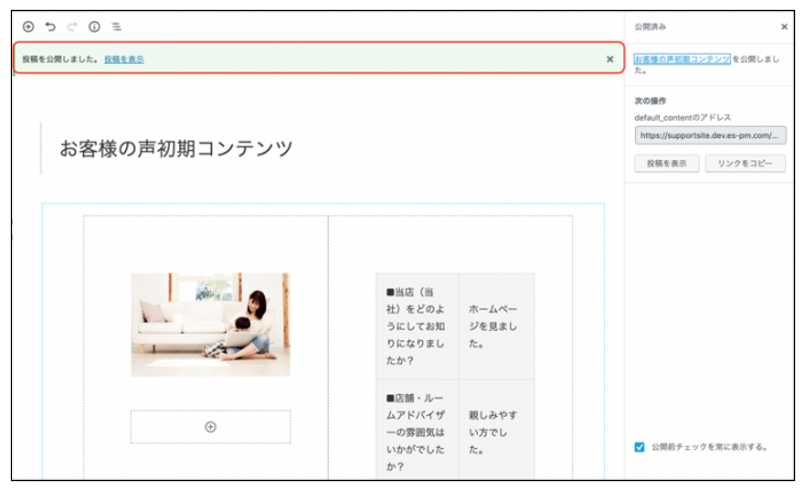
Task: Select the woman on sofa image
Action: pyautogui.click(x=210, y=324)
